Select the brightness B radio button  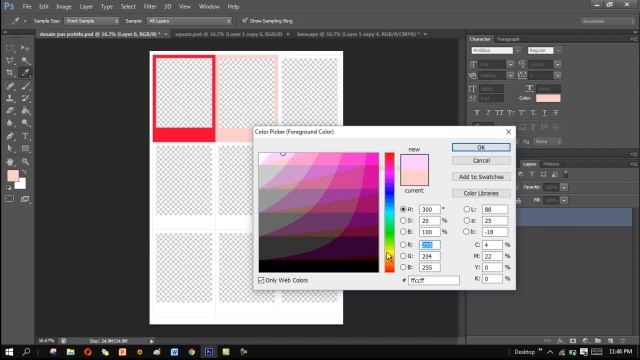(403, 231)
